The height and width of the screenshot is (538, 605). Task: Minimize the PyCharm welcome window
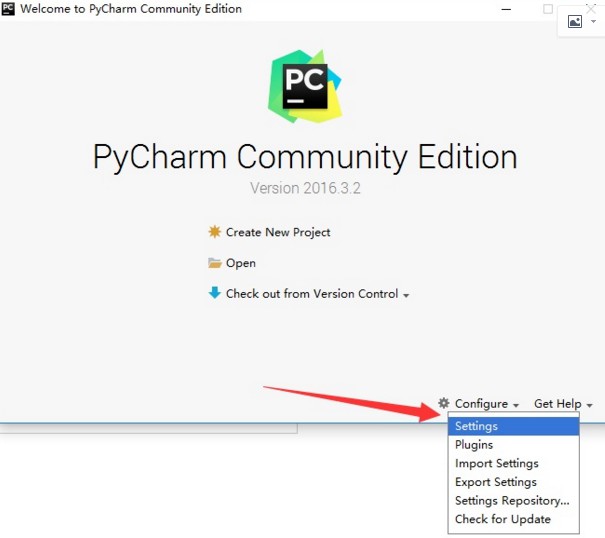click(506, 9)
